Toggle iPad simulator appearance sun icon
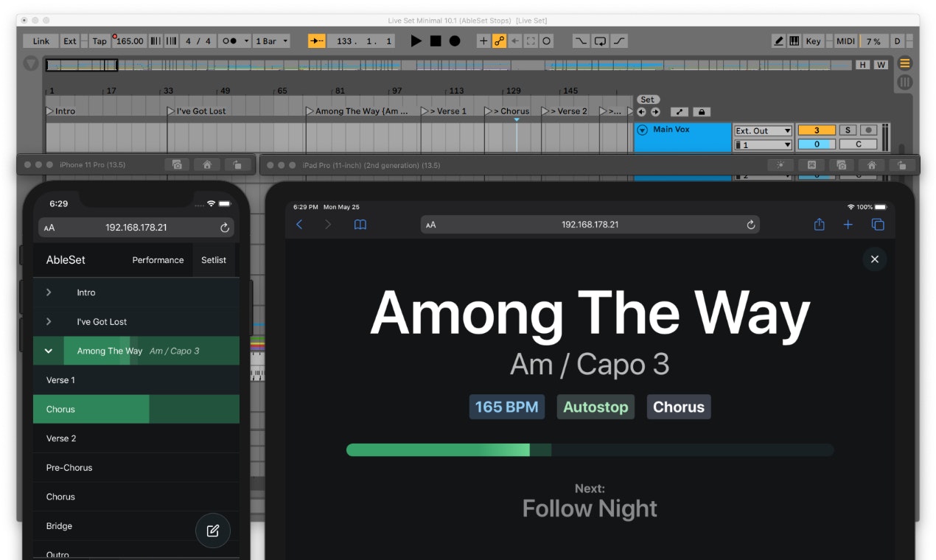The image size is (936, 560). pyautogui.click(x=780, y=165)
